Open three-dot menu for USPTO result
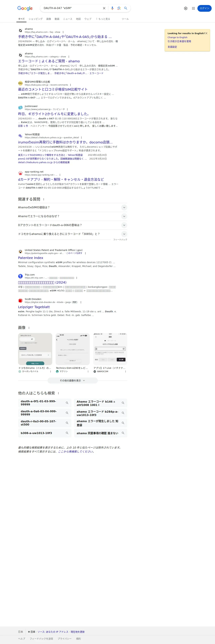The height and width of the screenshot is (644, 215). click(85, 253)
